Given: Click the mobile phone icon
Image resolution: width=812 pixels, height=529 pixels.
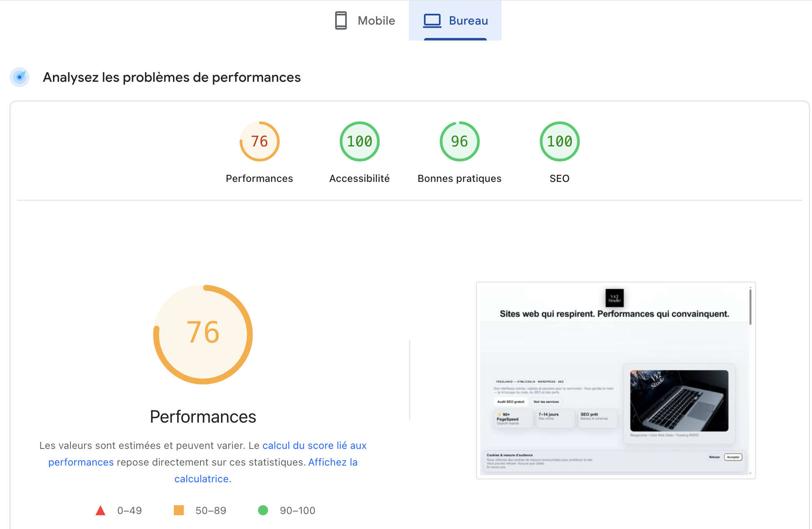Looking at the screenshot, I should click(341, 20).
